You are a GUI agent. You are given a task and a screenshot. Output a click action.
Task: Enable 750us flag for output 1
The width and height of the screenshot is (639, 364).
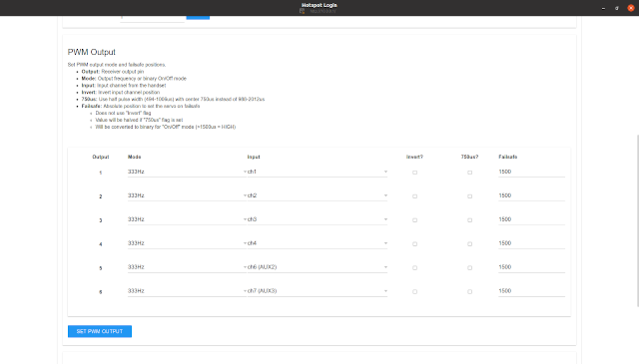click(470, 173)
